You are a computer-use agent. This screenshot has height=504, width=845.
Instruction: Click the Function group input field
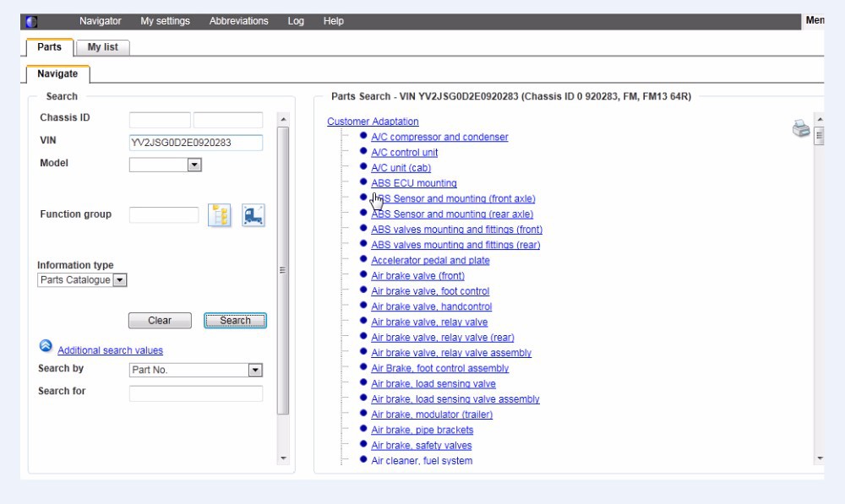(x=164, y=214)
